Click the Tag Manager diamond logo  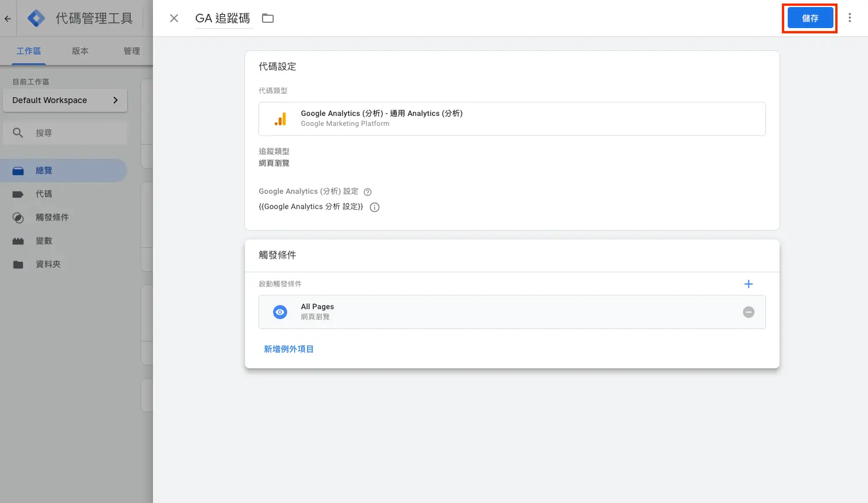pos(36,18)
